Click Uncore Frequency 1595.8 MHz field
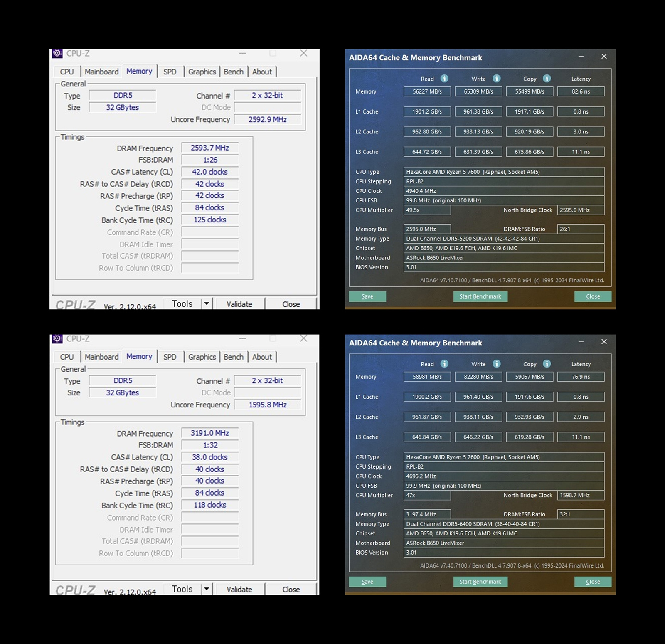The image size is (665, 644). [268, 405]
